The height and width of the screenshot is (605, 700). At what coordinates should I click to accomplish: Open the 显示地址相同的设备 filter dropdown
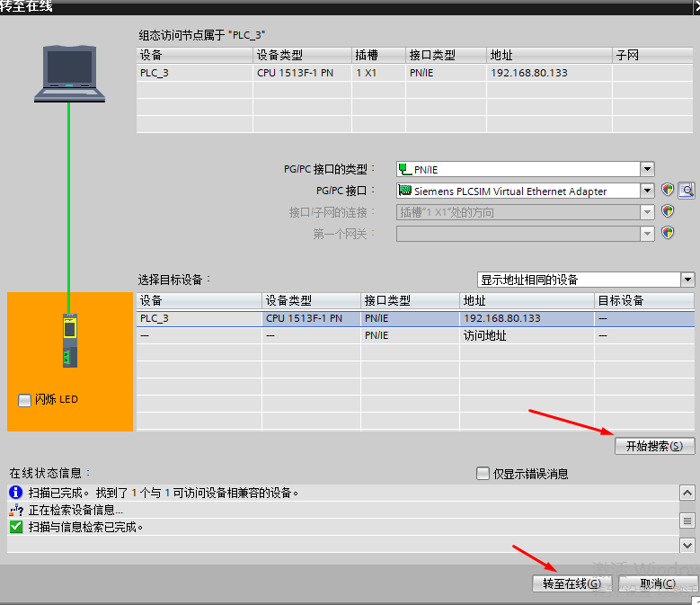point(687,280)
